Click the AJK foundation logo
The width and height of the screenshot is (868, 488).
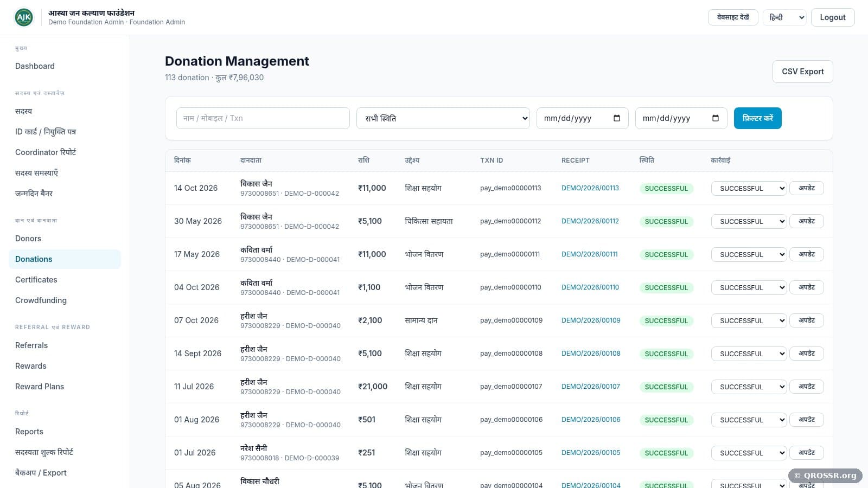(24, 17)
